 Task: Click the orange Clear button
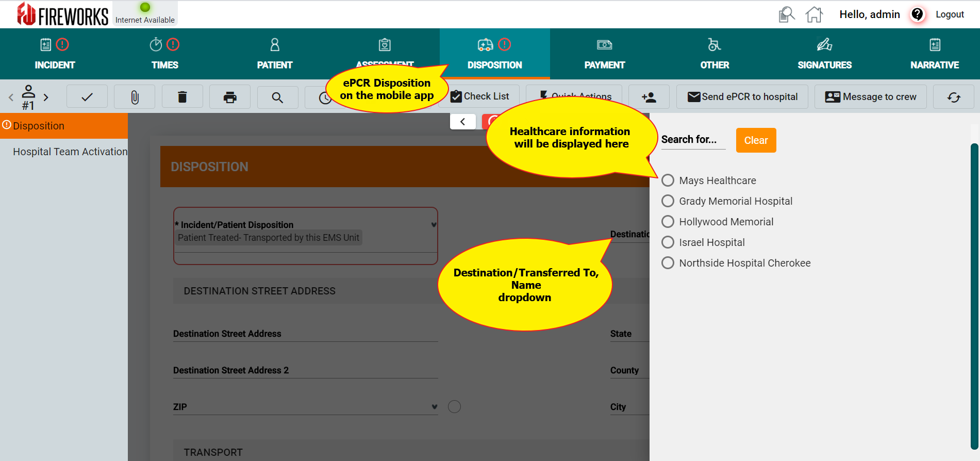(x=756, y=140)
